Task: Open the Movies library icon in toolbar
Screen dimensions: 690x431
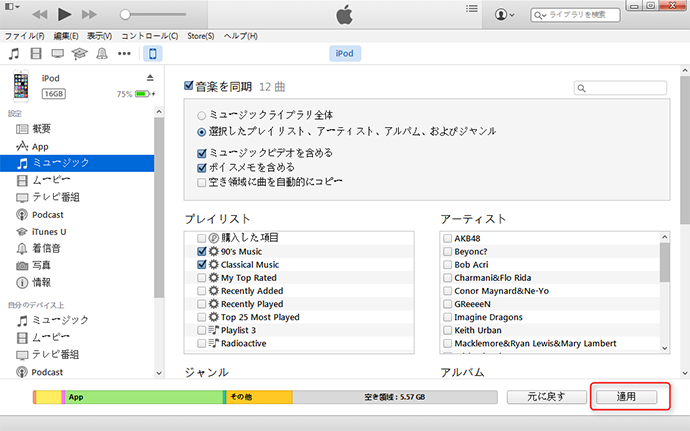Action: (36, 54)
